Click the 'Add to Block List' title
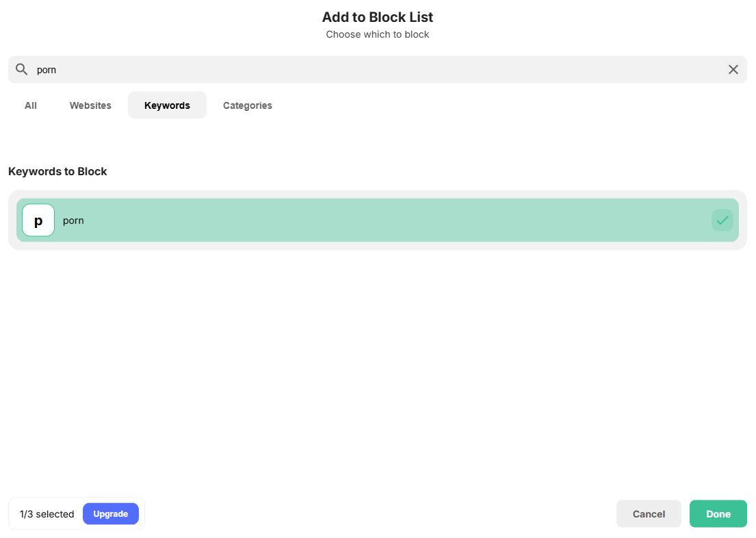 [x=378, y=17]
